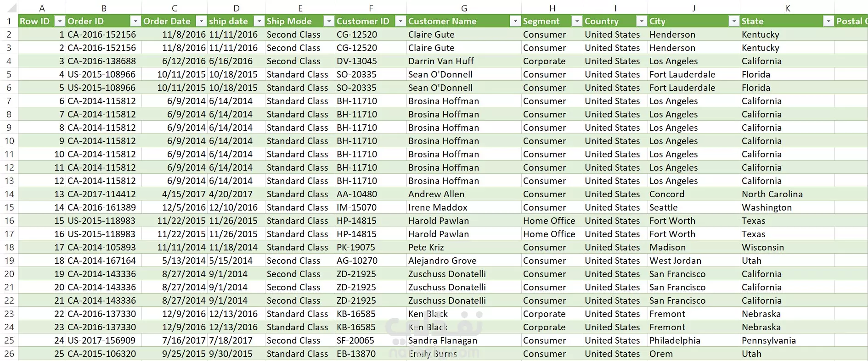Open the Order ID filter dropdown
868x361 pixels.
[135, 21]
